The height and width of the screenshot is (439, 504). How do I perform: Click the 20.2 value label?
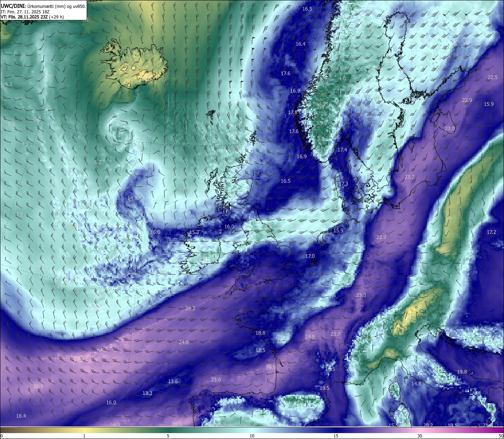click(428, 425)
